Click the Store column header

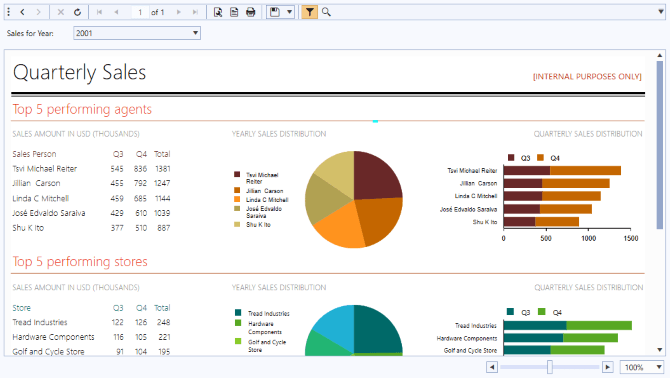coord(21,308)
